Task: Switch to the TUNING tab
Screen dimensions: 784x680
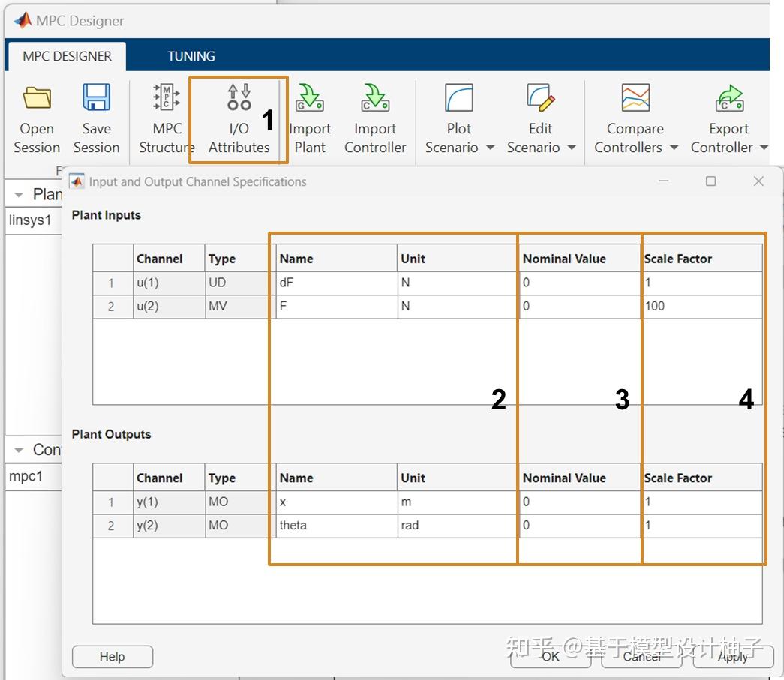Action: [x=191, y=55]
